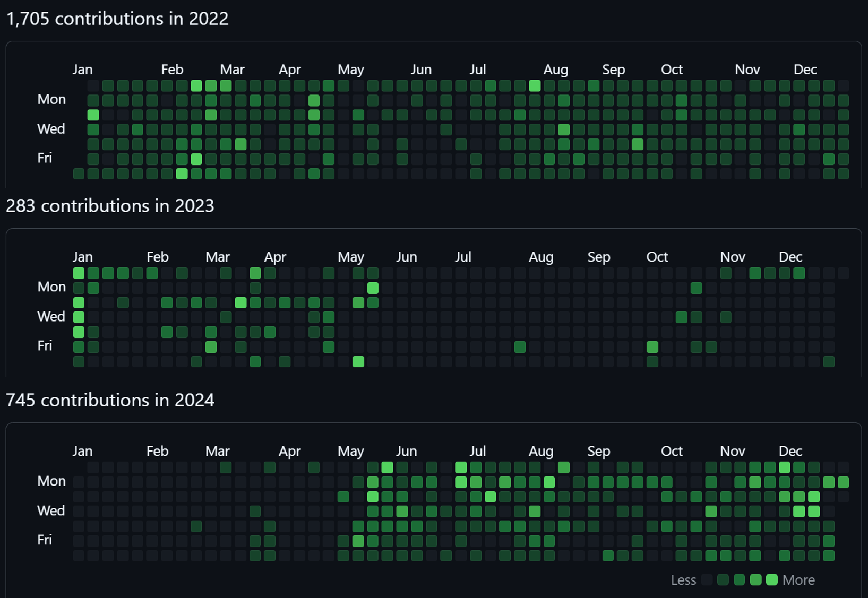This screenshot has width=868, height=598.
Task: Click the Mar label in the 2024 graph
Action: pyautogui.click(x=218, y=451)
